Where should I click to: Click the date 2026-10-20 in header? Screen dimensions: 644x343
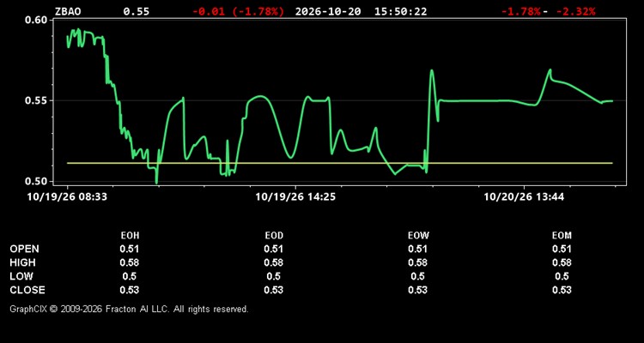[328, 11]
